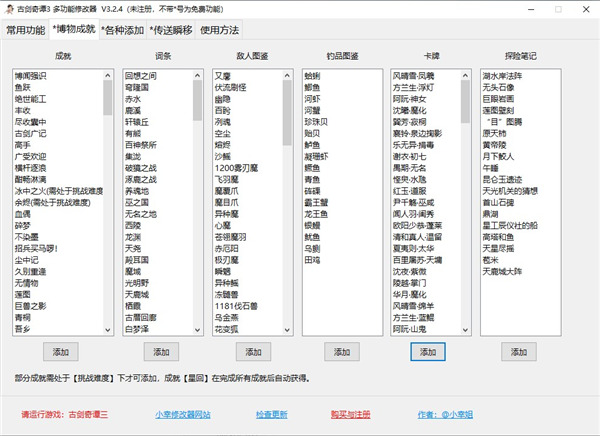The height and width of the screenshot is (436, 600).
Task: Pick 乌金燕 enemy entry
Action: [227, 317]
